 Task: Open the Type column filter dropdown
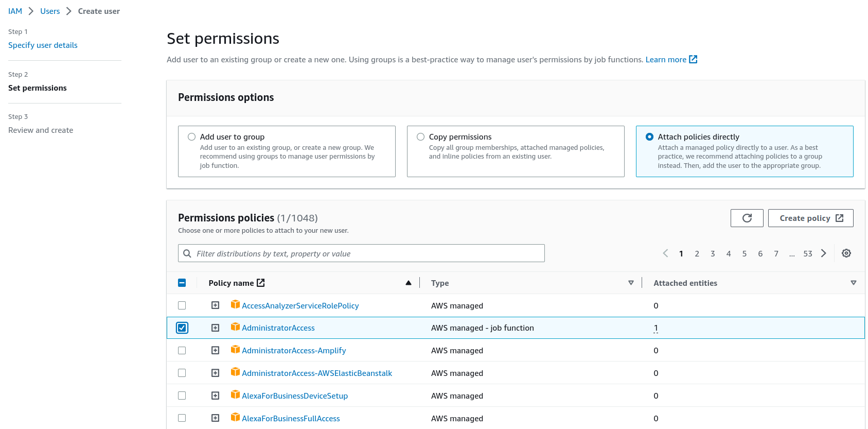click(x=631, y=283)
